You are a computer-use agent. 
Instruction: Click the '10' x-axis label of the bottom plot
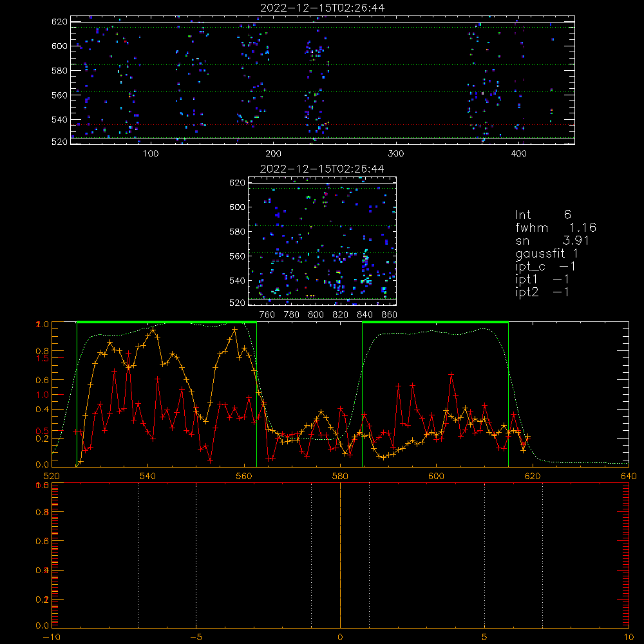coord(629,638)
